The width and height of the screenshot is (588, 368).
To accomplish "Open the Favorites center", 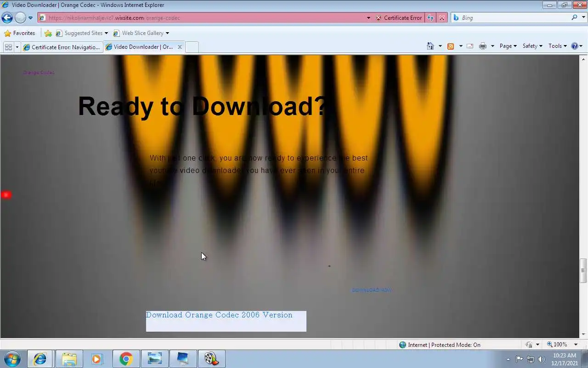I will [19, 33].
